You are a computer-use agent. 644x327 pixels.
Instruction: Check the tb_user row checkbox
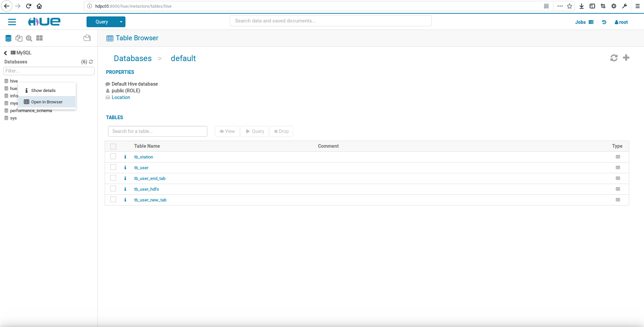[113, 167]
